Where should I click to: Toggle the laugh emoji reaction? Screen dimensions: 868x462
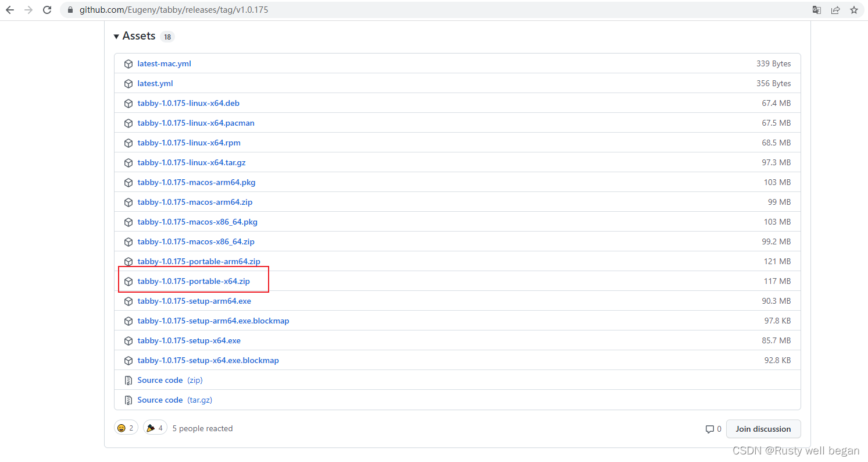126,428
